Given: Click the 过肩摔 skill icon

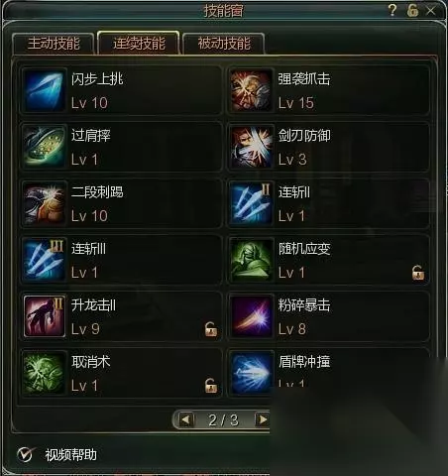Looking at the screenshot, I should coord(45,147).
